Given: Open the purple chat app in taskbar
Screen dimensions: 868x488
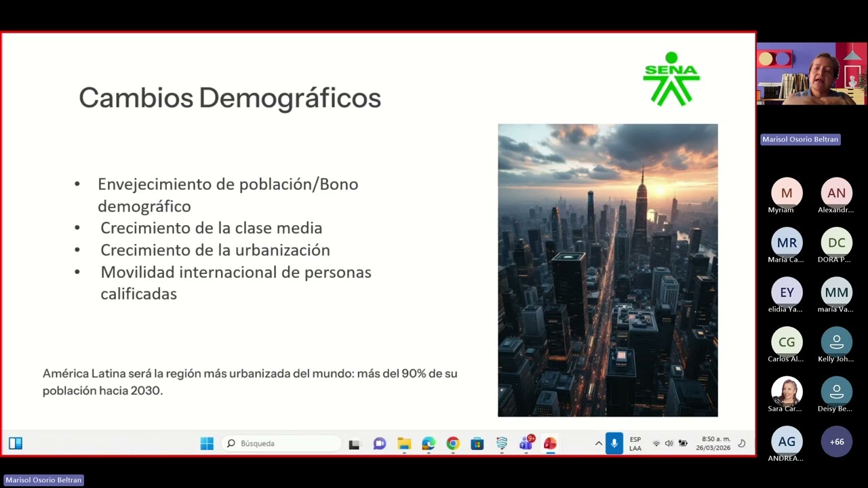Looking at the screenshot, I should [x=379, y=444].
